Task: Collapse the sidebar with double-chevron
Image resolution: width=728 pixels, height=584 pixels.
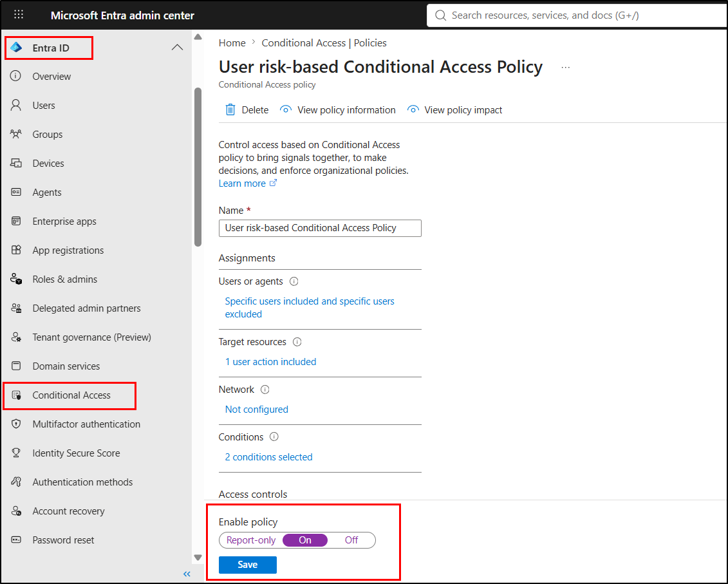Action: 187,574
